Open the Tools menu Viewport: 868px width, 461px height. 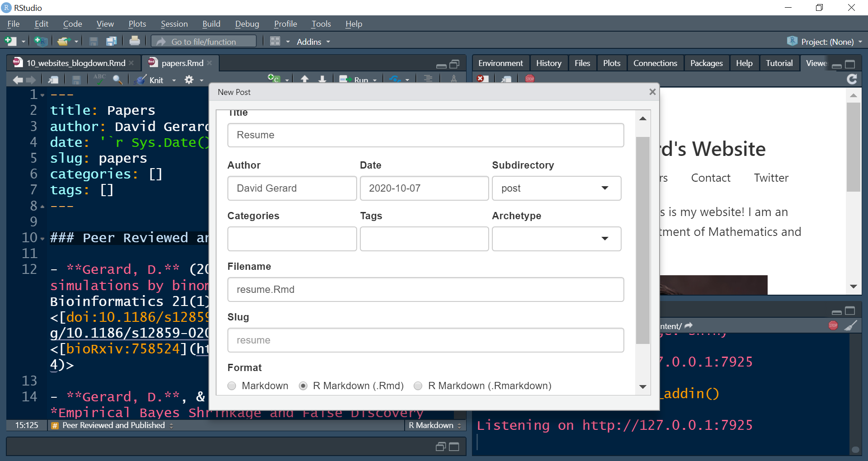(x=321, y=24)
